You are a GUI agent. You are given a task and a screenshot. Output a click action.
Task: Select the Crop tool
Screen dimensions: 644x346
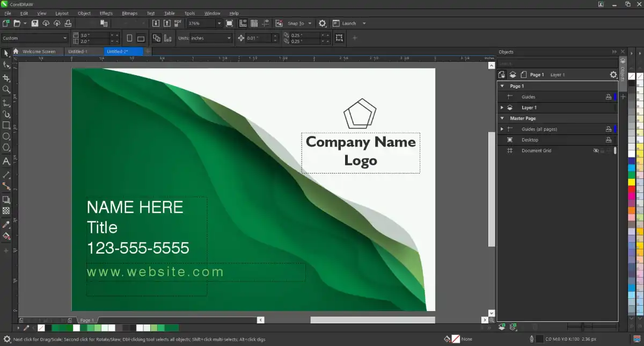point(6,78)
